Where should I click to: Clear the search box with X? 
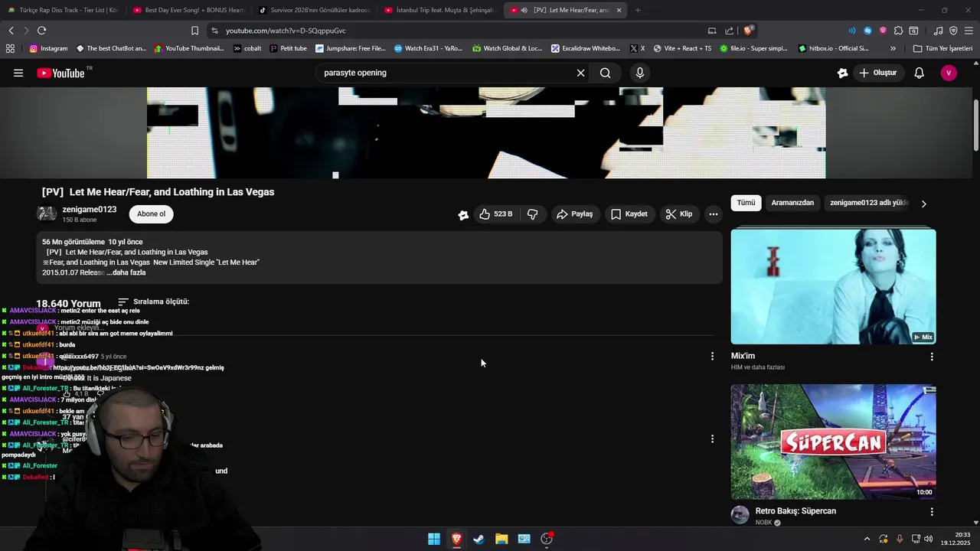click(580, 73)
